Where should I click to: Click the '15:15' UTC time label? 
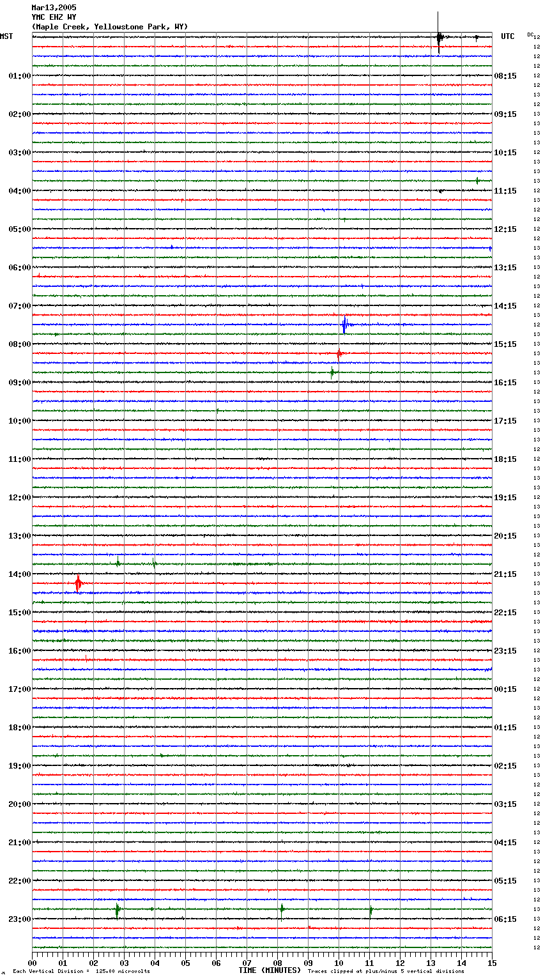505,344
